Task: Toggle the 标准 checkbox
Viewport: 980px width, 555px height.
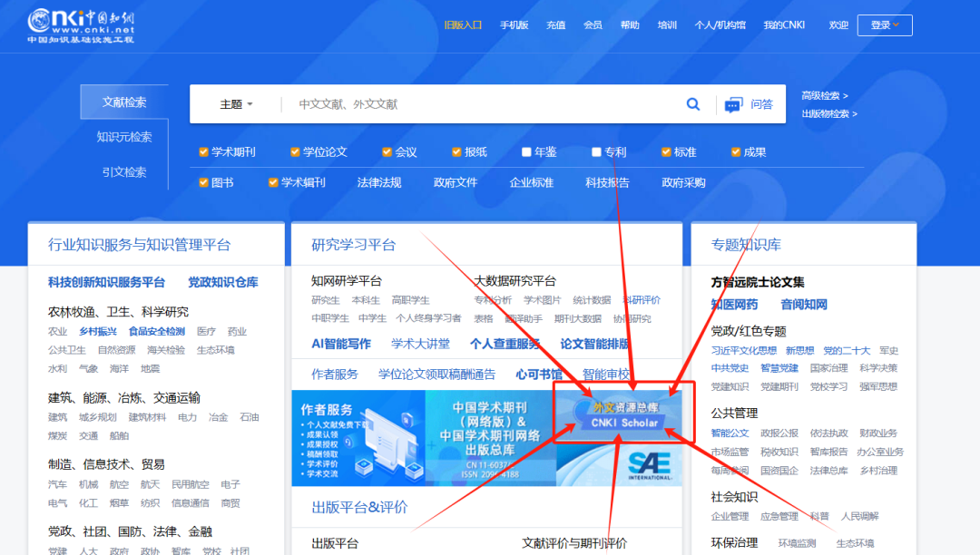Action: [x=666, y=151]
